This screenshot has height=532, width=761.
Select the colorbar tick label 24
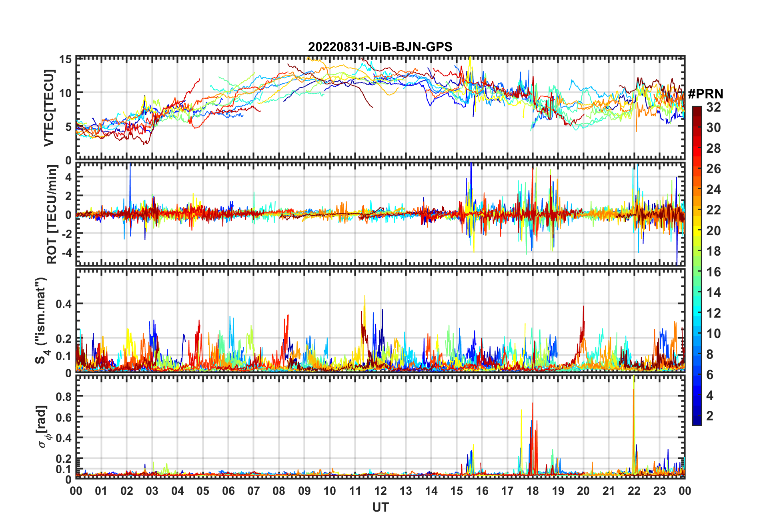[713, 190]
